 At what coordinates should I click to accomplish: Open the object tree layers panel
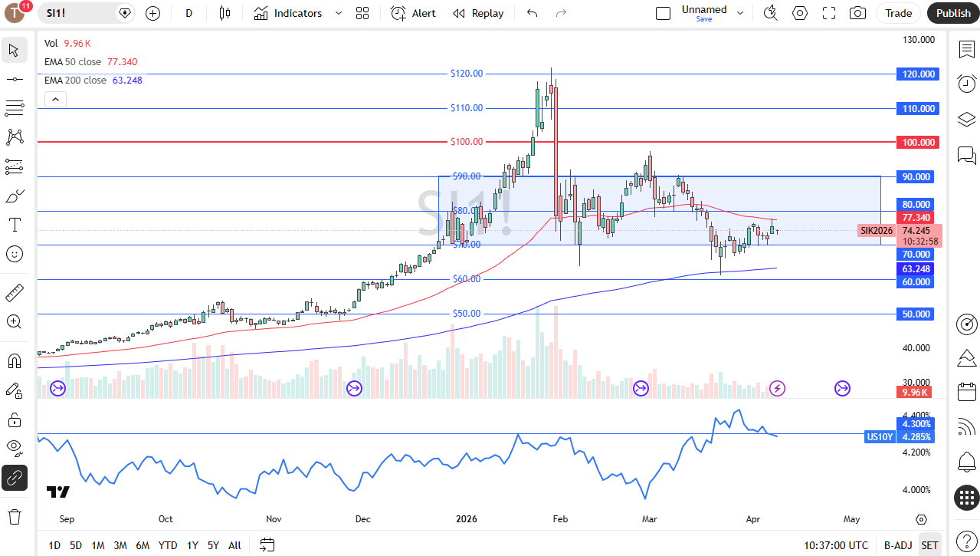[967, 120]
